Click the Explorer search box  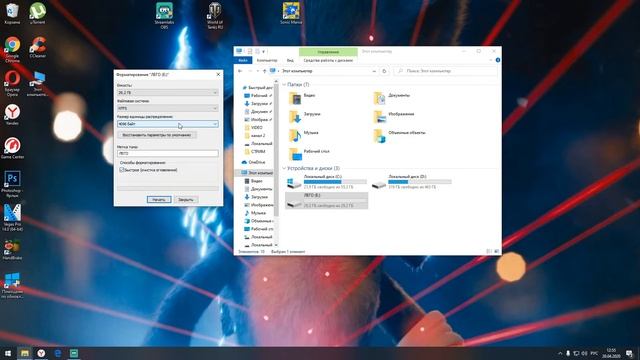pos(445,71)
